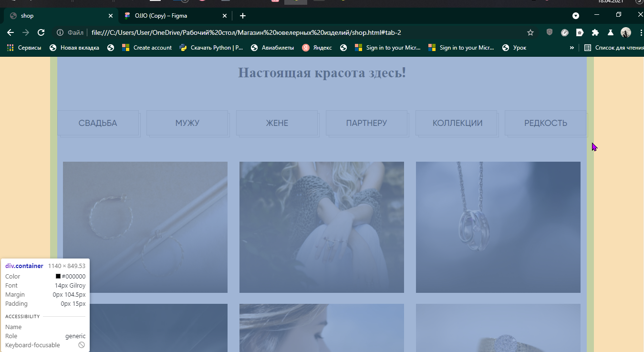Click the address bar URL

pos(246,32)
